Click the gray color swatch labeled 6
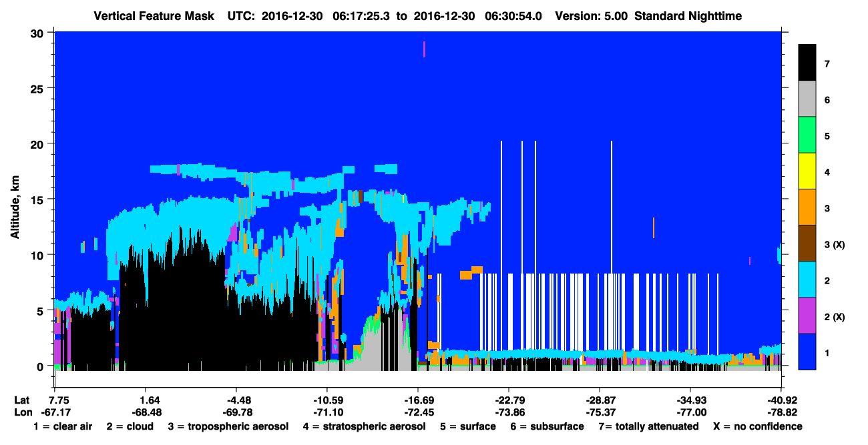This screenshot has width=868, height=445. 807,99
